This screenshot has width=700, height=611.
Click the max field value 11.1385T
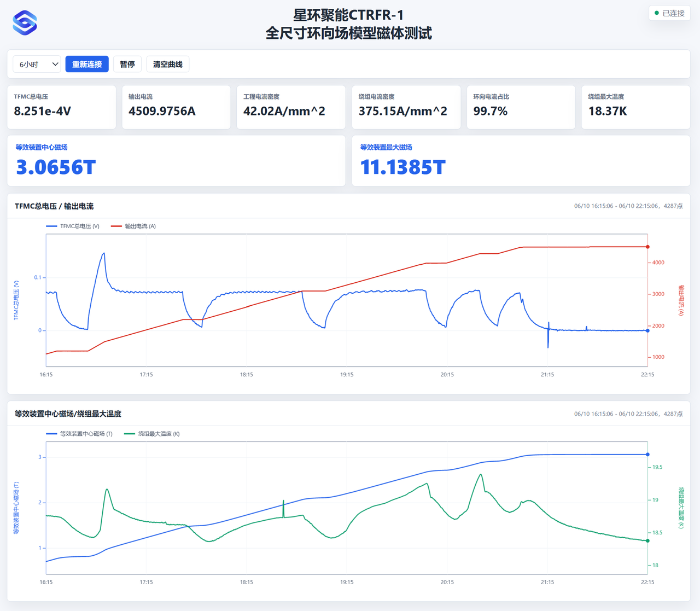point(403,167)
